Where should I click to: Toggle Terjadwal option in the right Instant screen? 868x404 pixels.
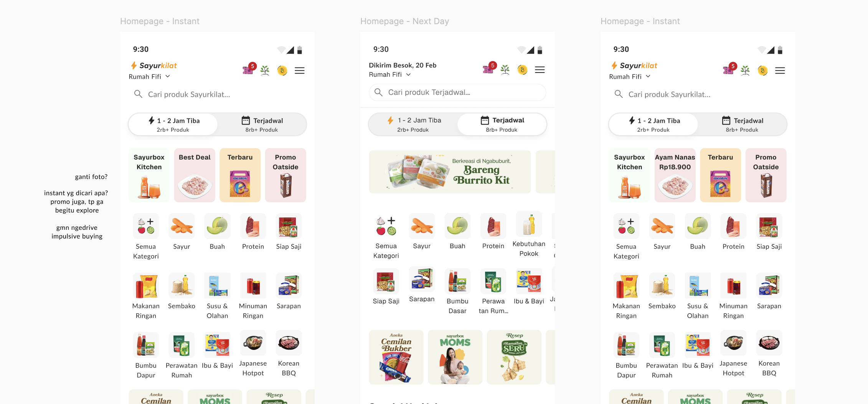tap(743, 124)
